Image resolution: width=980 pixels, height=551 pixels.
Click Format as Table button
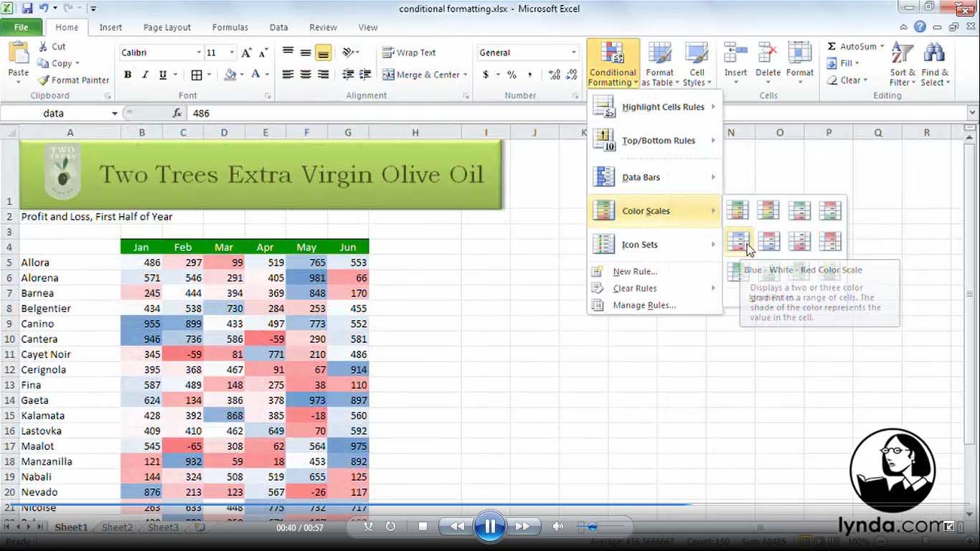pos(659,64)
